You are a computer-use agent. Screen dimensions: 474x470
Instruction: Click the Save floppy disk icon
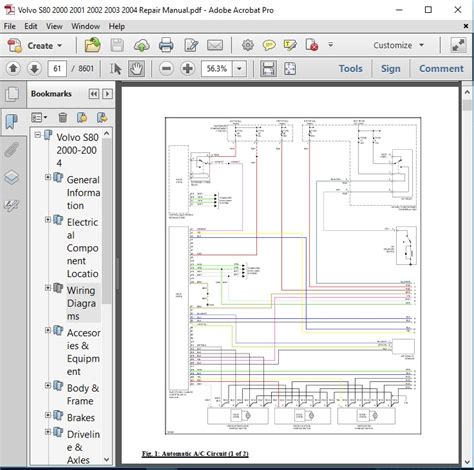click(117, 45)
